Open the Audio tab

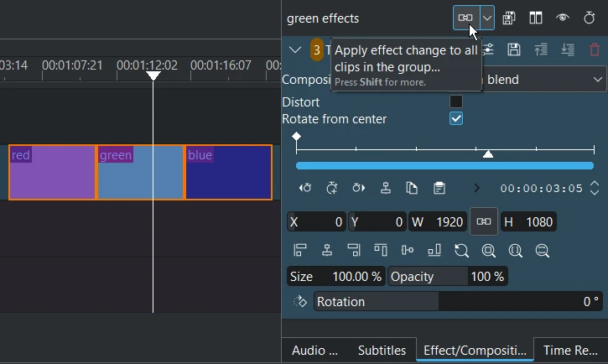(x=314, y=350)
